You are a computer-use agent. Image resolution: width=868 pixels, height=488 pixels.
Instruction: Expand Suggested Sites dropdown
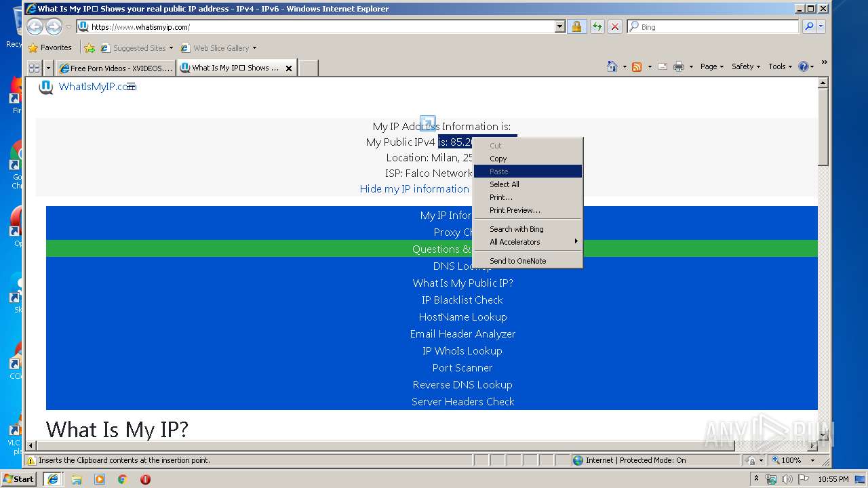pos(171,48)
